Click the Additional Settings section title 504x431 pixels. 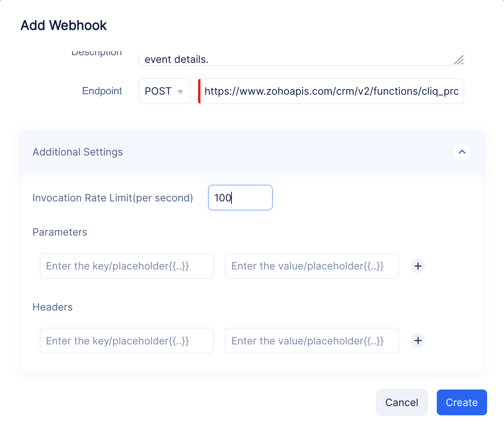tap(78, 152)
